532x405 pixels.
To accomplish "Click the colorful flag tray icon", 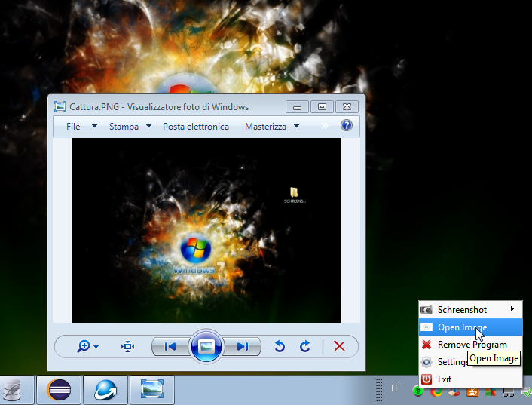I will tap(491, 392).
